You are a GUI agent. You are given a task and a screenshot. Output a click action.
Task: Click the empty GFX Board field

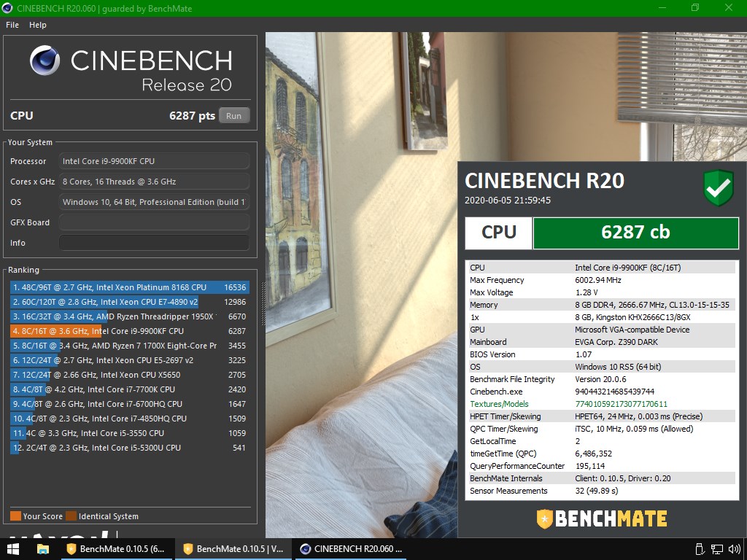coord(154,222)
